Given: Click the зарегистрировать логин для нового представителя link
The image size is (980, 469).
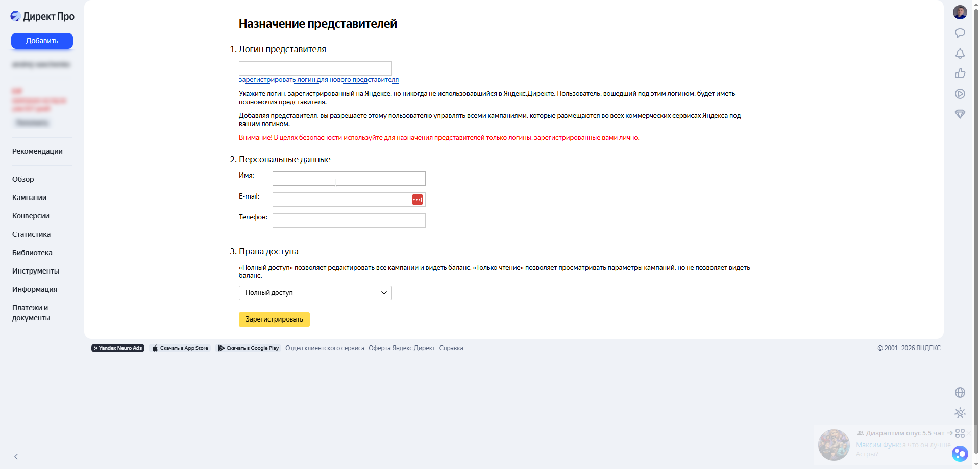Looking at the screenshot, I should [318, 80].
